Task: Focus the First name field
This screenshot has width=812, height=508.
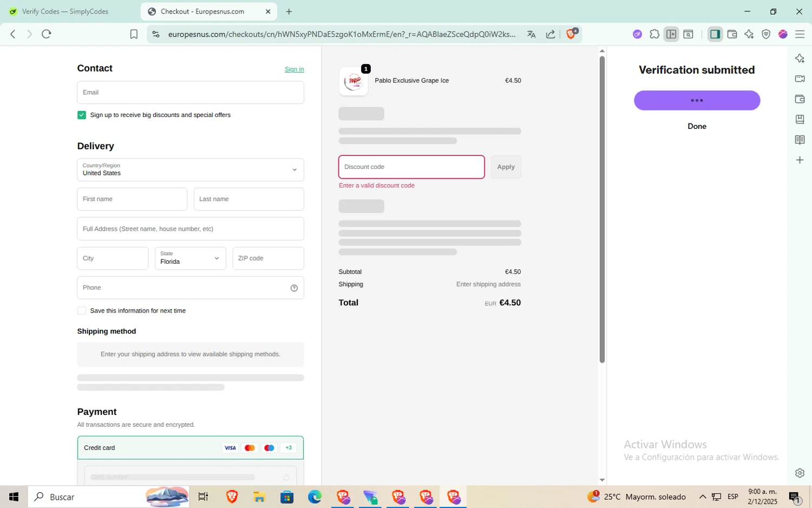Action: click(x=132, y=199)
